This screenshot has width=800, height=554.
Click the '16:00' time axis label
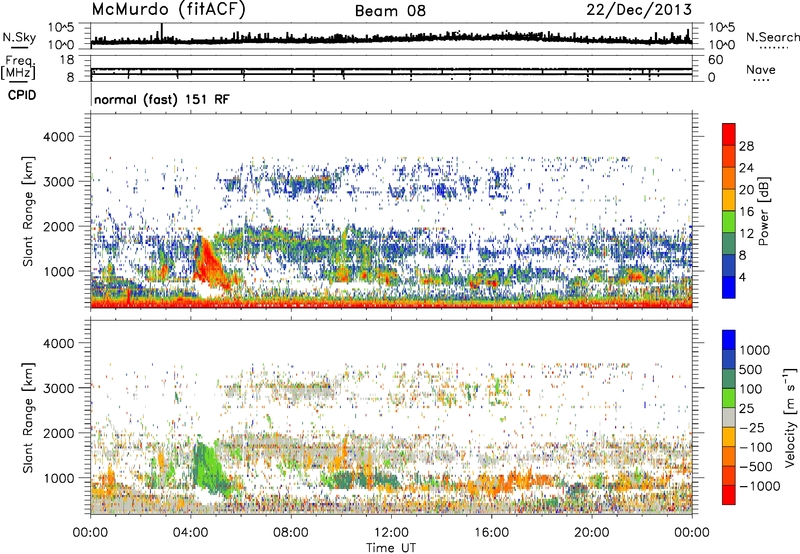[491, 533]
